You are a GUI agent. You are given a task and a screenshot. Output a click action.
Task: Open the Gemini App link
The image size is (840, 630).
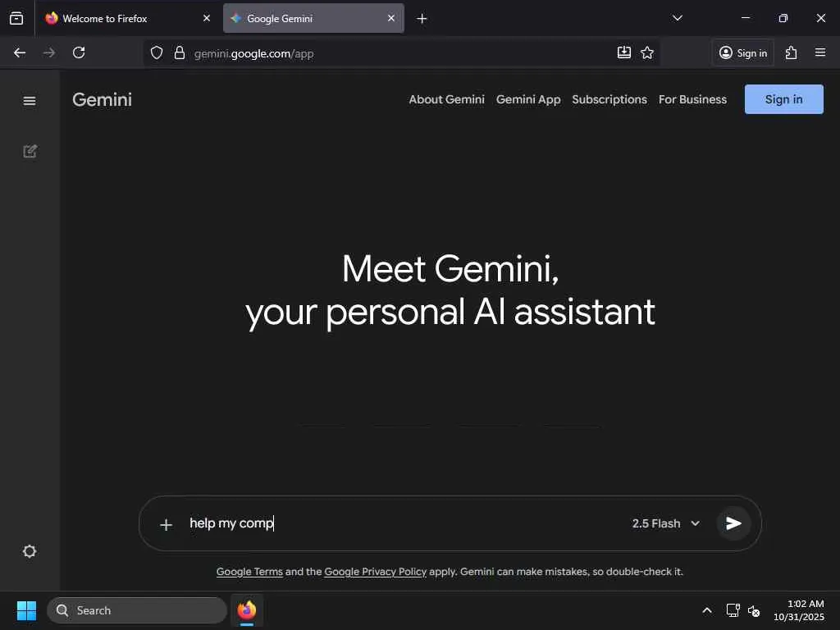(528, 99)
